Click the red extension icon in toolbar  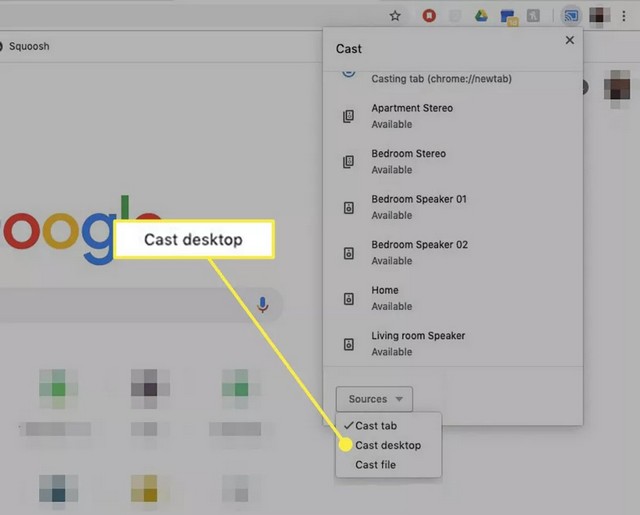[429, 16]
